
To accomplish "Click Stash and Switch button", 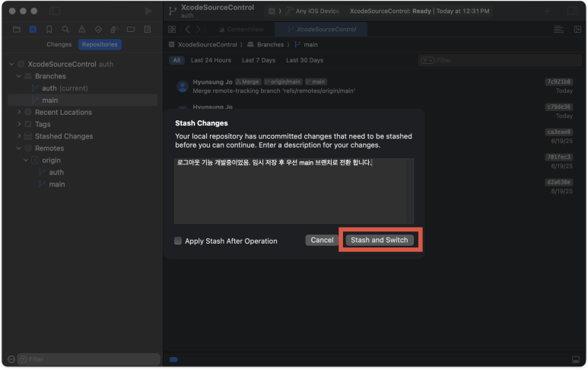I will coord(379,240).
